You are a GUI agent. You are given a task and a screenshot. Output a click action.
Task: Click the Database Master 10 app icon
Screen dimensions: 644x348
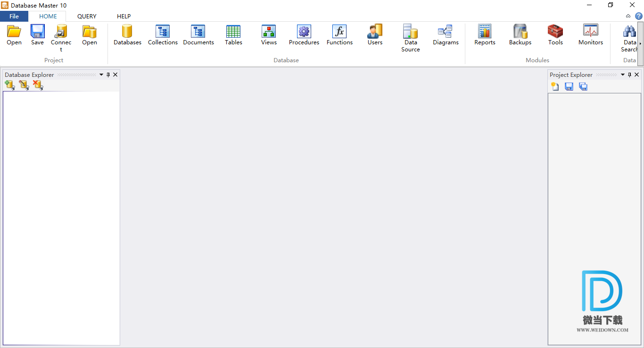coord(5,5)
